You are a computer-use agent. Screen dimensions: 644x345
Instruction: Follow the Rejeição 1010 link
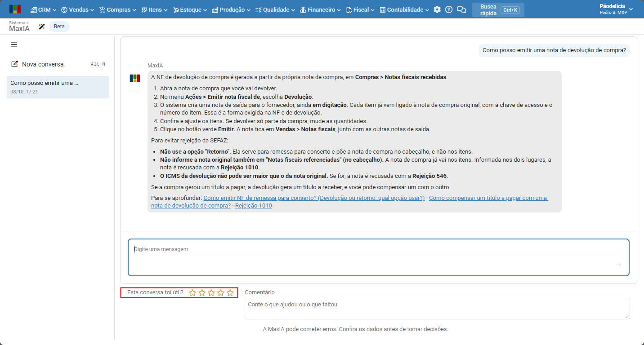(x=253, y=206)
